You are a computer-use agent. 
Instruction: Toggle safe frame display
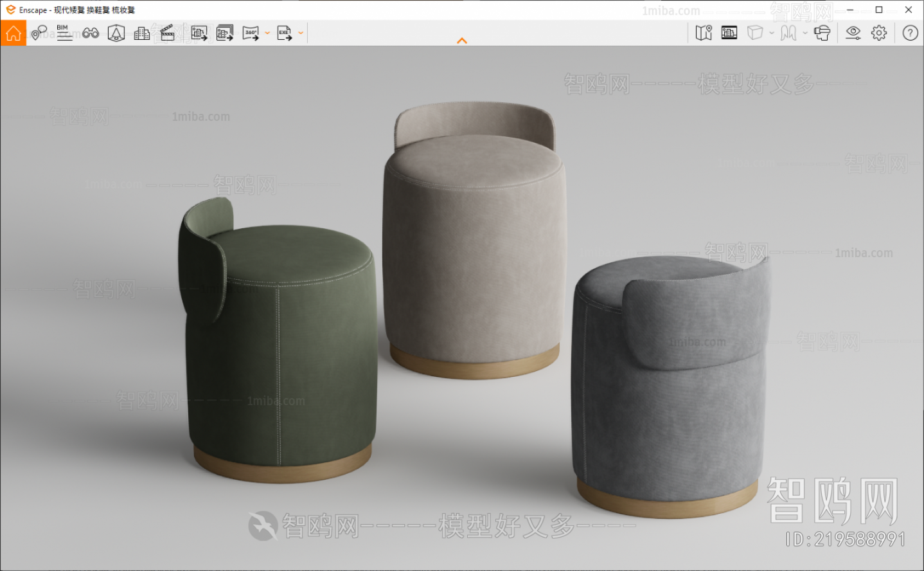(x=729, y=33)
